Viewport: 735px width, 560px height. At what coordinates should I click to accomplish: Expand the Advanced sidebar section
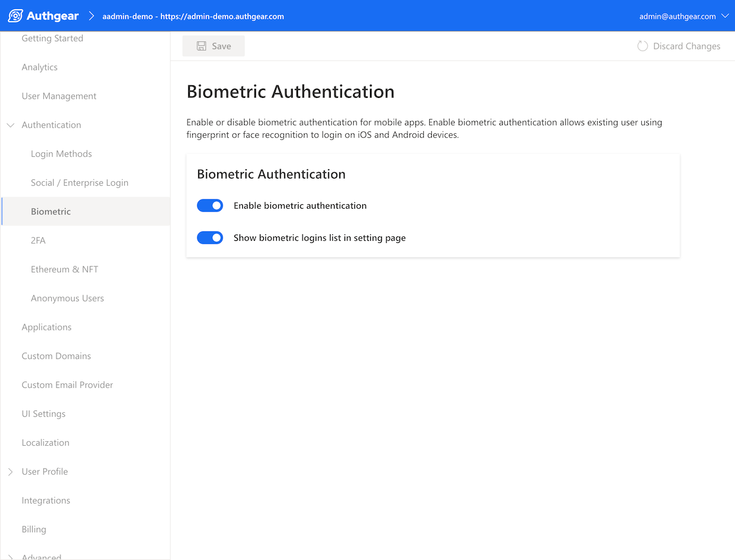click(x=10, y=556)
